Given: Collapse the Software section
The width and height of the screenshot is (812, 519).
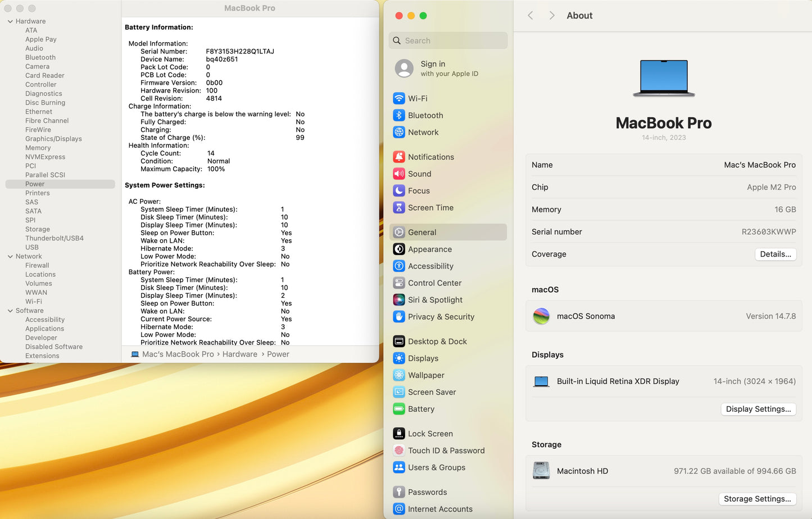Looking at the screenshot, I should [10, 310].
